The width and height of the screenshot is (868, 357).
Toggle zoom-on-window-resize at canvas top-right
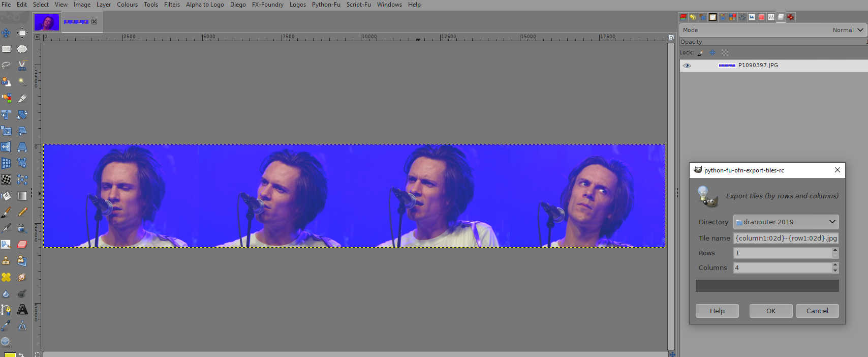pos(671,38)
